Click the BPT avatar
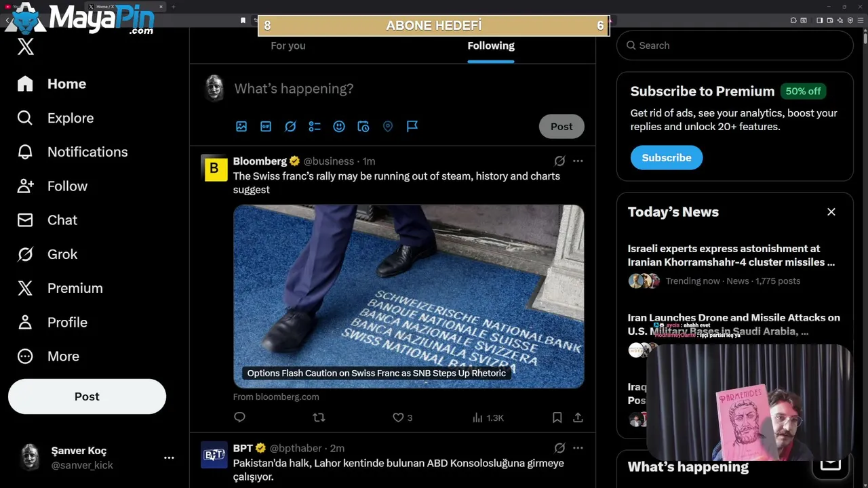Screen dimensions: 868x488 214,455
